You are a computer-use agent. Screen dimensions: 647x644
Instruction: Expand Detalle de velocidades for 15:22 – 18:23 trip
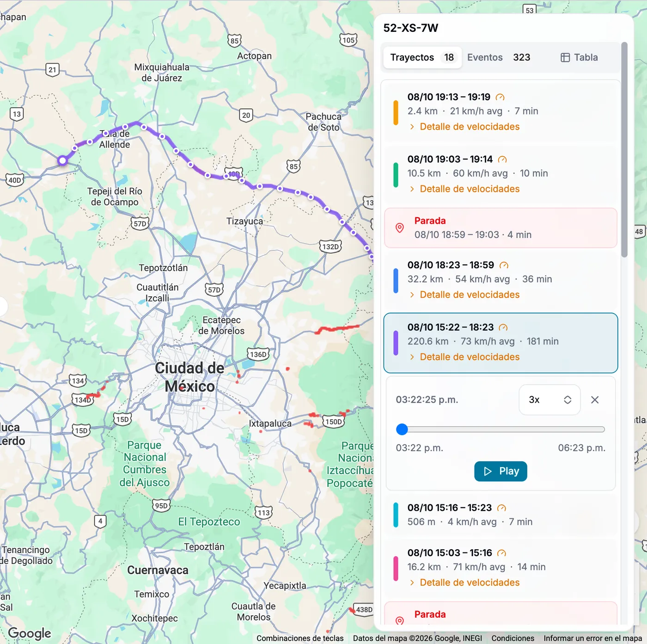pos(464,357)
